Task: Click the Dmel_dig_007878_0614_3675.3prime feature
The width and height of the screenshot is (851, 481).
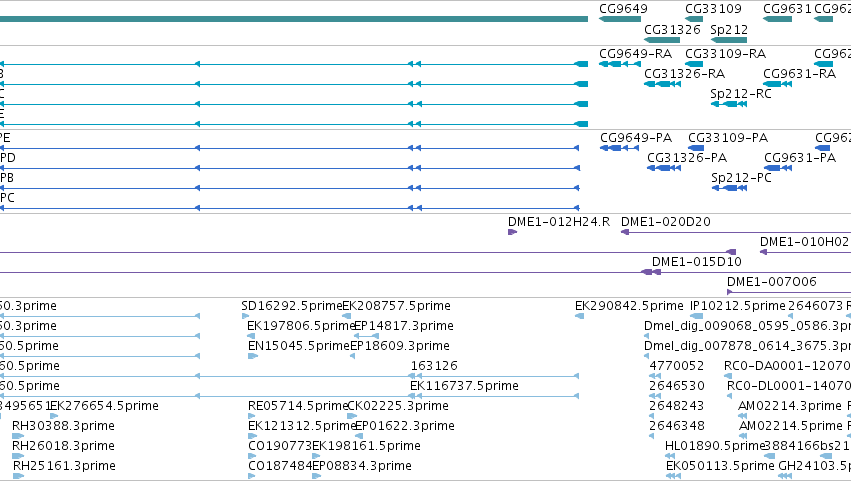Action: pyautogui.click(x=646, y=357)
